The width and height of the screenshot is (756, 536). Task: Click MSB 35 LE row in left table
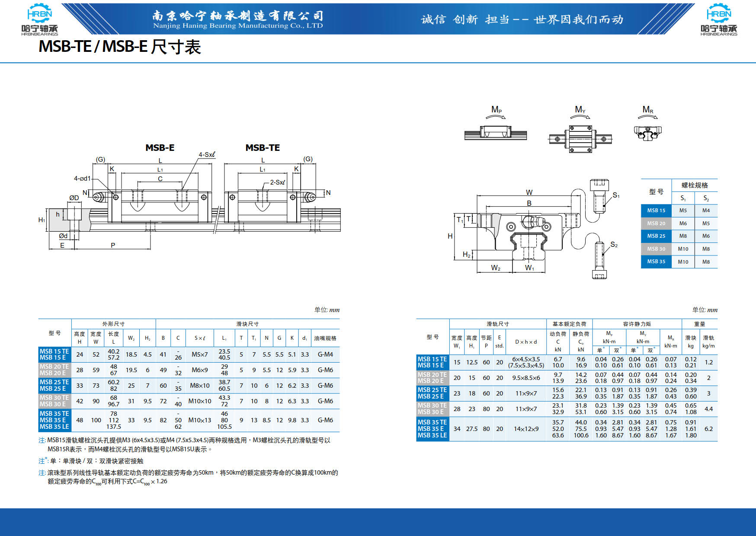coord(54,427)
